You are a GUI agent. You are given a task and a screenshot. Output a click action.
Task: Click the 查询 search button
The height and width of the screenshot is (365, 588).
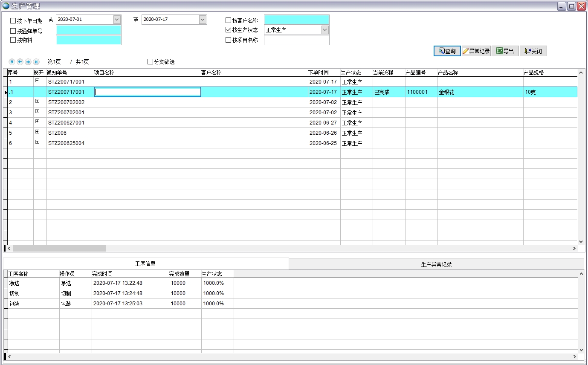447,51
